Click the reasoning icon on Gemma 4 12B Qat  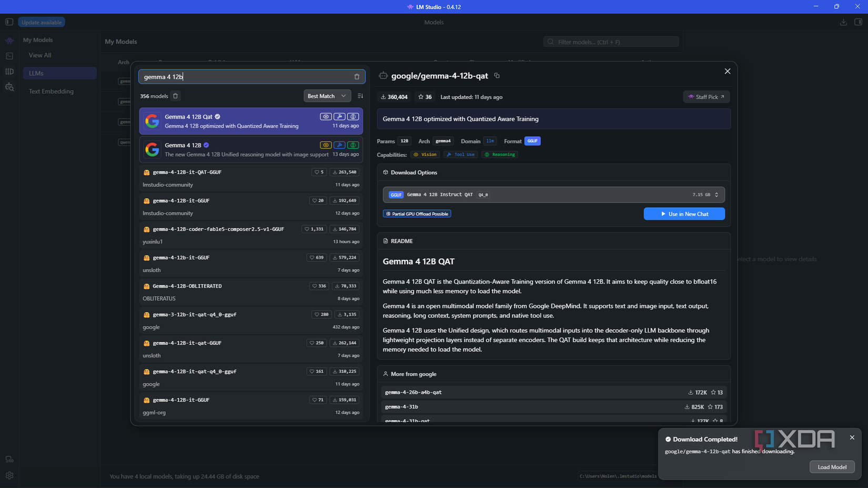coord(353,117)
